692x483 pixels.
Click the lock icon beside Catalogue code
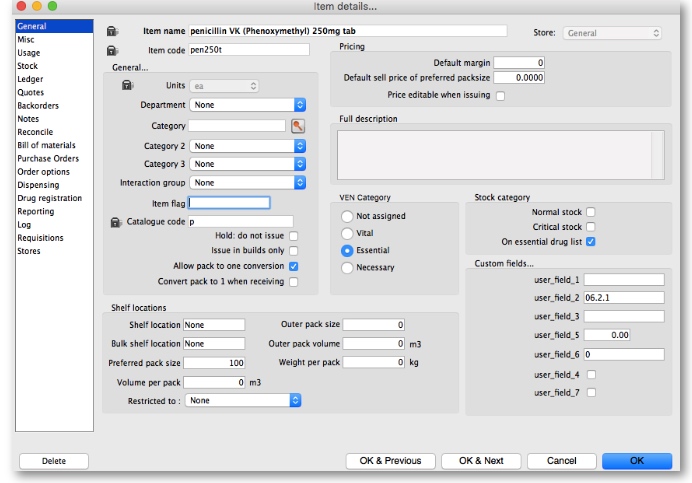116,221
